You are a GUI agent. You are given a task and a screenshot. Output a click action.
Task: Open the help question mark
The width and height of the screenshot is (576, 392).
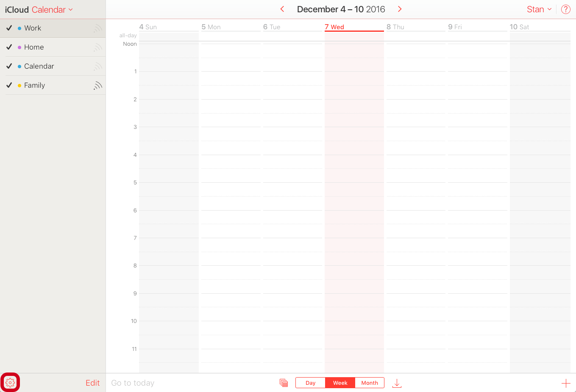(x=565, y=9)
